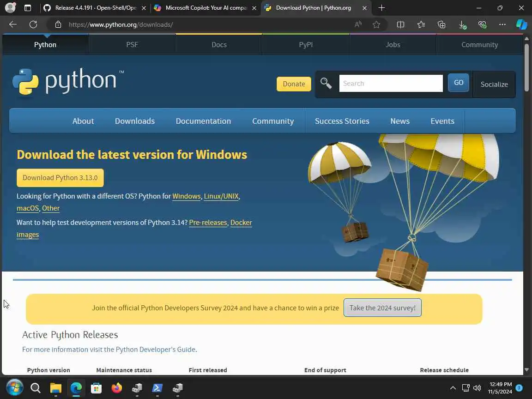Click the address bar URL
This screenshot has width=532, height=399.
coord(121,24)
